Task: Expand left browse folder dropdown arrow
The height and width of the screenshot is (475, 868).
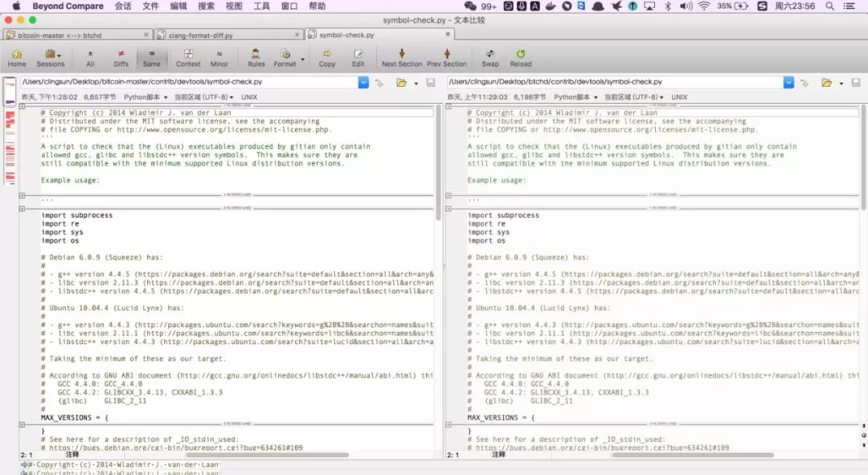Action: tap(416, 83)
